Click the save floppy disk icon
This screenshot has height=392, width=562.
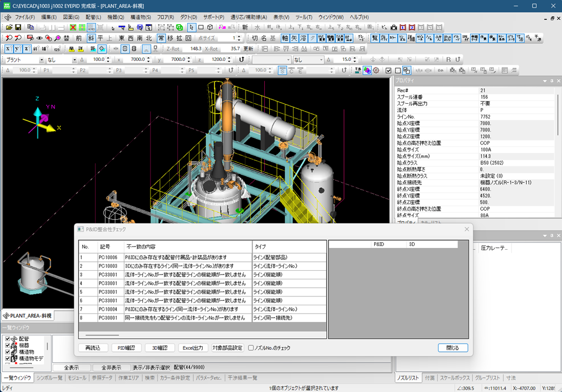pyautogui.click(x=18, y=27)
